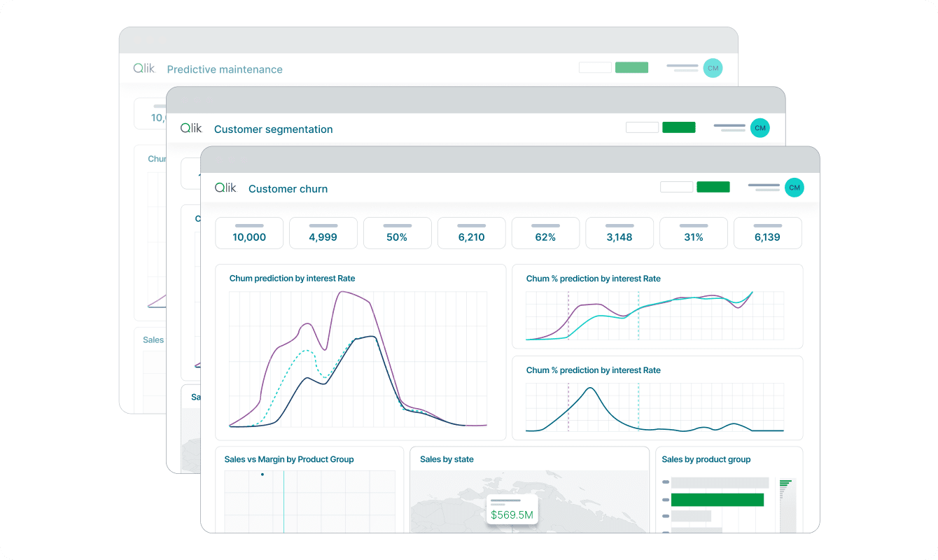Open the CM avatar on Customer segmentation header
The image size is (938, 560).
tap(760, 127)
